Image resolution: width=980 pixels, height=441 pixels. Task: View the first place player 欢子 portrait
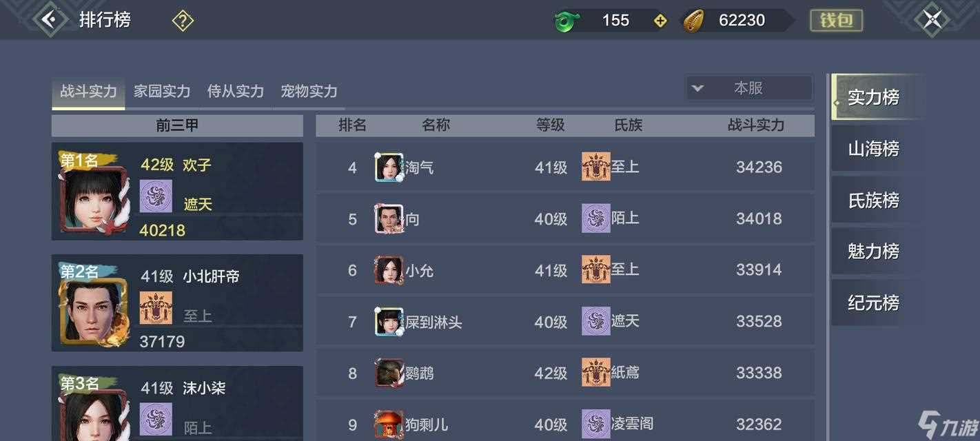pyautogui.click(x=94, y=199)
